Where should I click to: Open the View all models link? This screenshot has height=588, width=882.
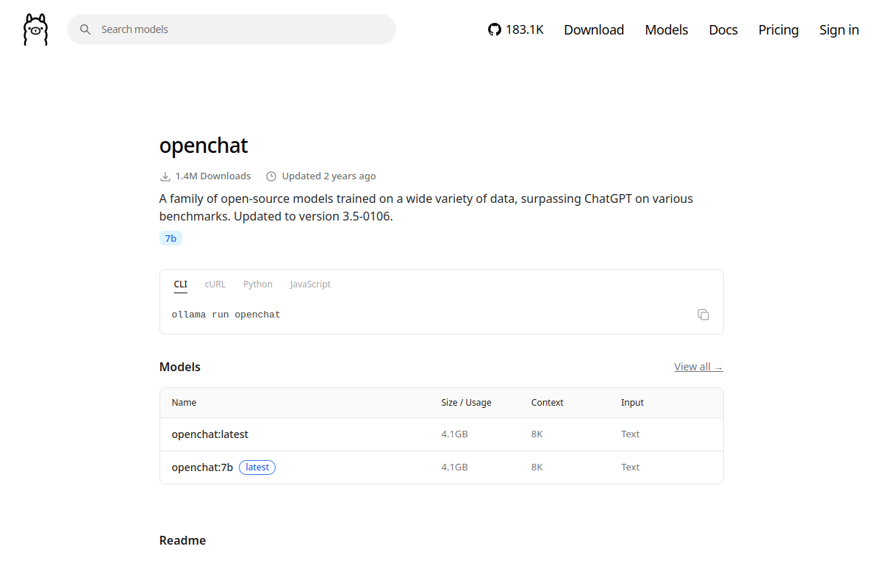(x=699, y=367)
